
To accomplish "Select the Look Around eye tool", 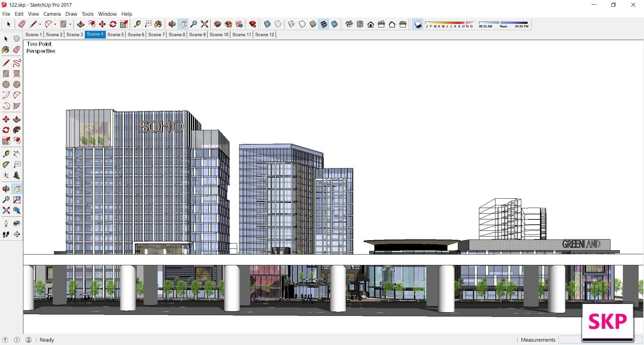I will pyautogui.click(x=17, y=224).
